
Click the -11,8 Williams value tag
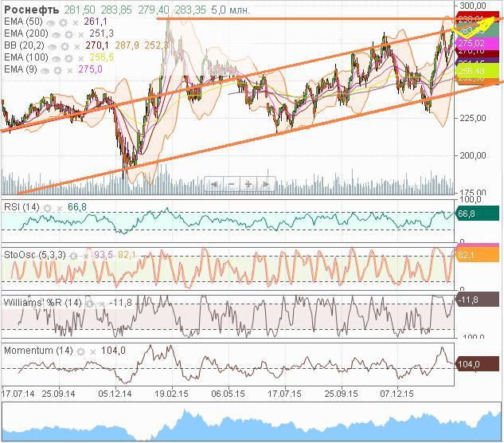(x=477, y=300)
